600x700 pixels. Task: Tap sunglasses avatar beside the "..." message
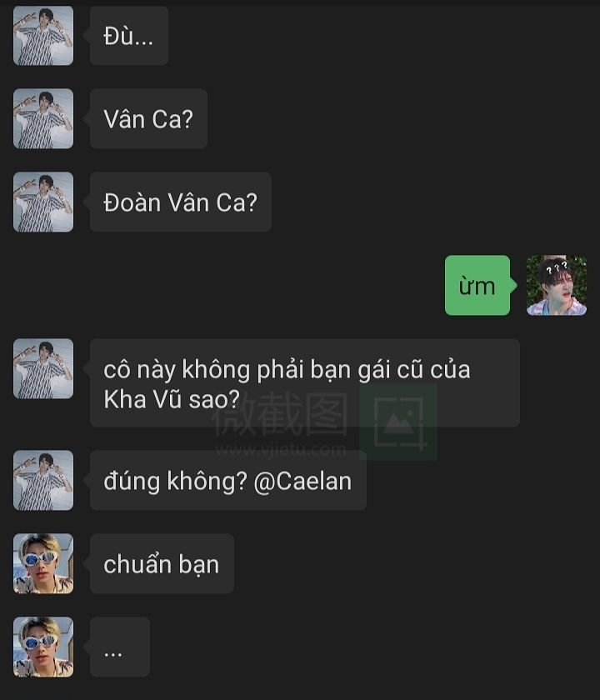click(43, 647)
